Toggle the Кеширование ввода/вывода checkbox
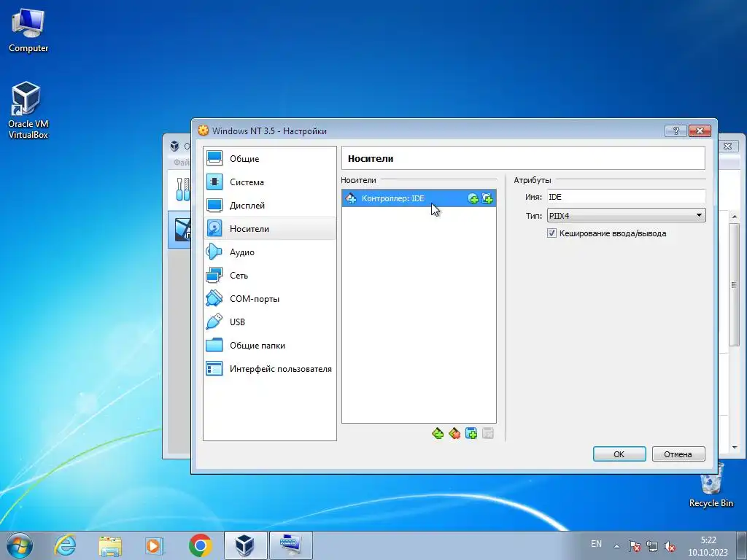747x560 pixels. point(551,233)
